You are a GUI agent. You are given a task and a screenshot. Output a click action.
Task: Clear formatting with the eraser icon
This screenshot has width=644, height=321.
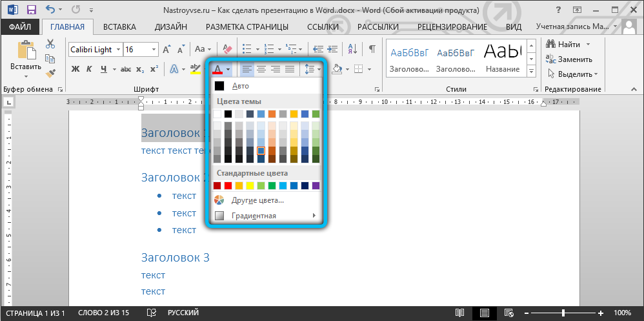point(226,49)
